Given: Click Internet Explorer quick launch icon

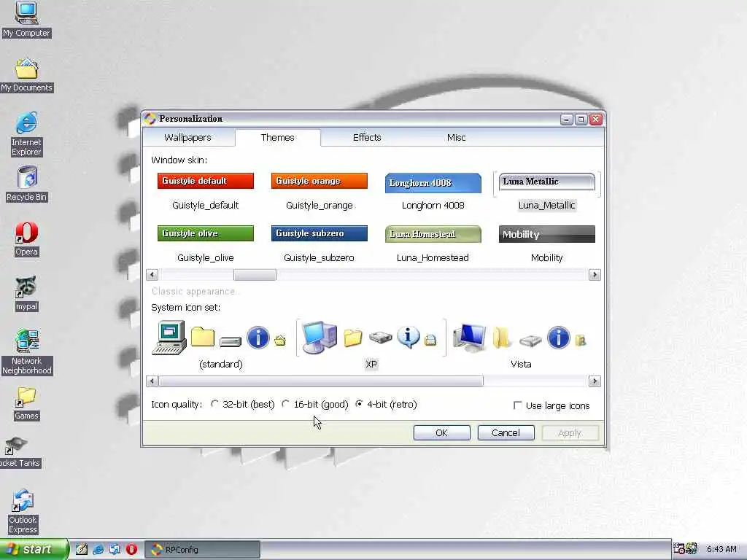Looking at the screenshot, I should tap(98, 549).
